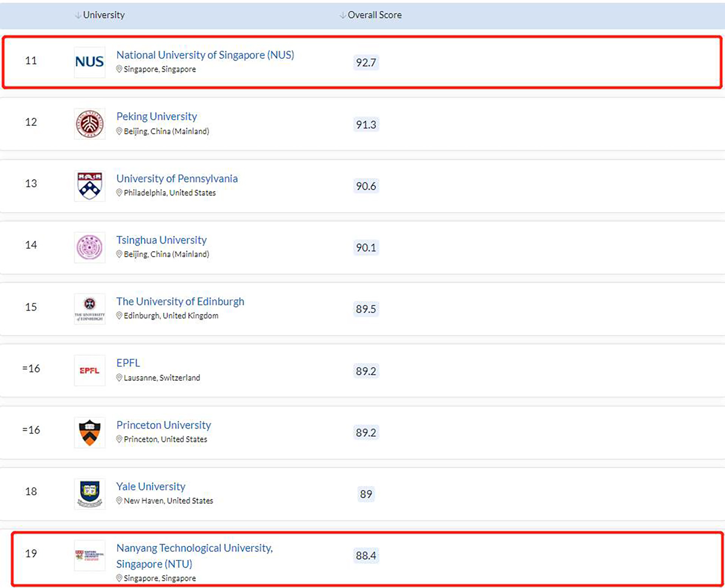The width and height of the screenshot is (725, 588).
Task: Click the Philadelphia, United States location text
Action: point(170,193)
